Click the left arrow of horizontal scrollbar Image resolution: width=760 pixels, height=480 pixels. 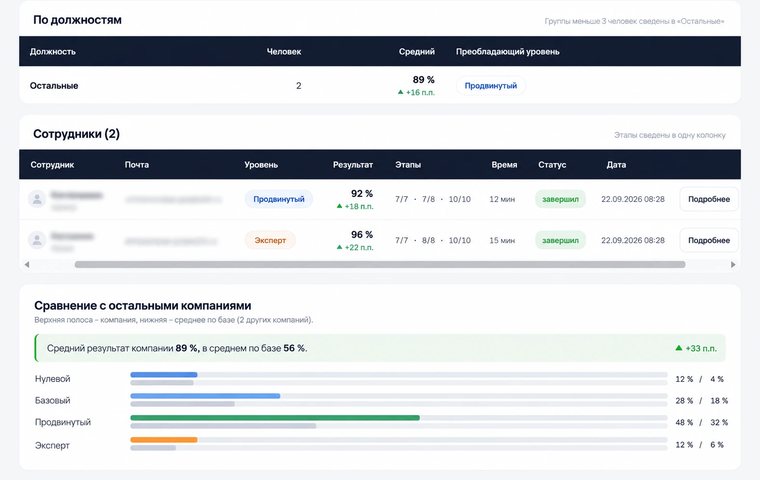(x=27, y=265)
